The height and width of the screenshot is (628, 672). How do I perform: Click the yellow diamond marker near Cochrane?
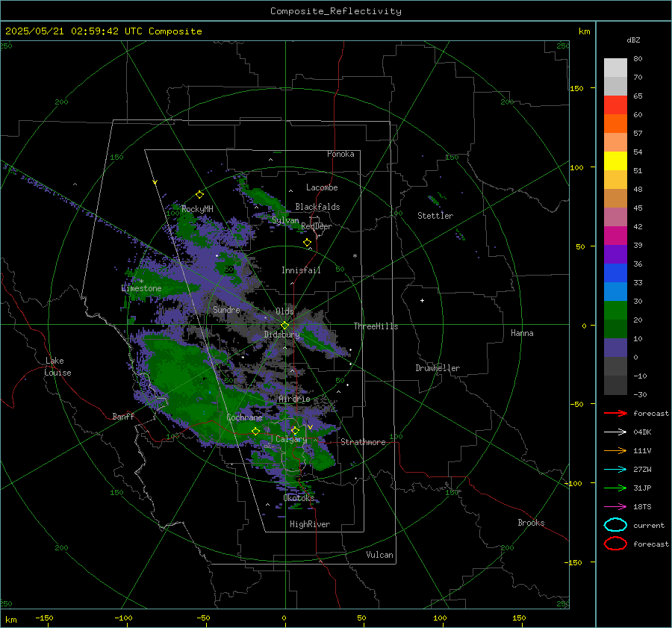coord(256,432)
